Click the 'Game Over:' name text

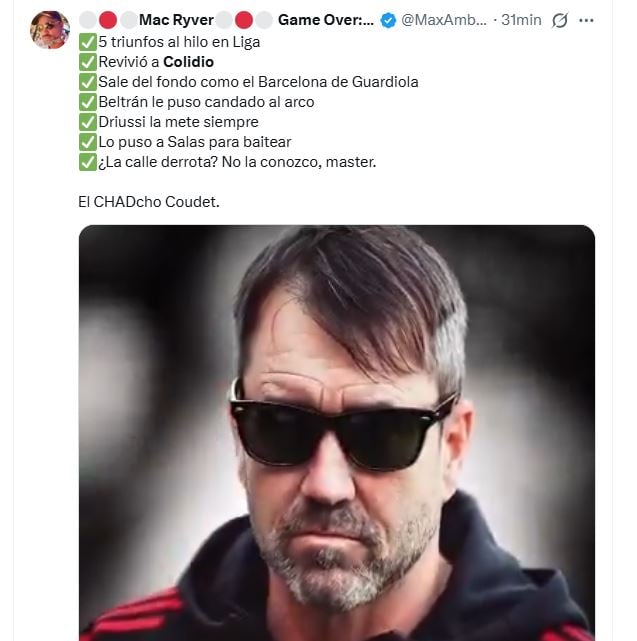tap(326, 20)
